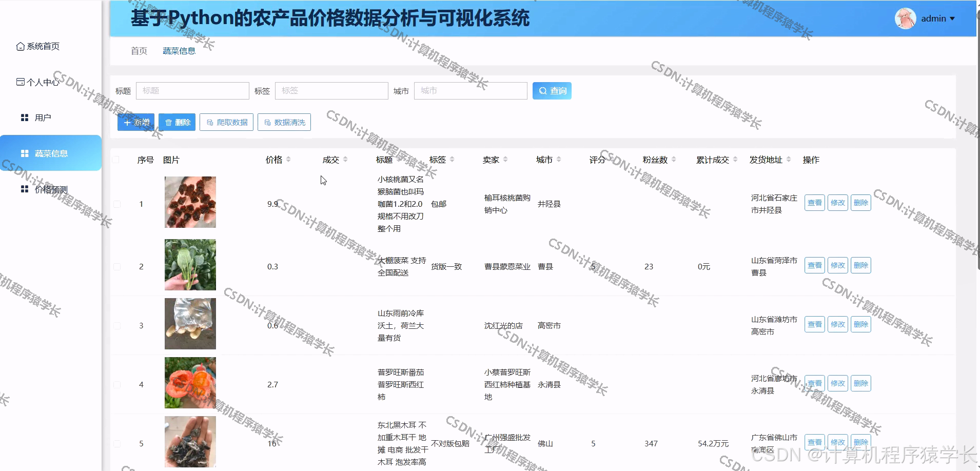The image size is (980, 471).
Task: Click 查看 for the 永清县 row
Action: pyautogui.click(x=815, y=383)
